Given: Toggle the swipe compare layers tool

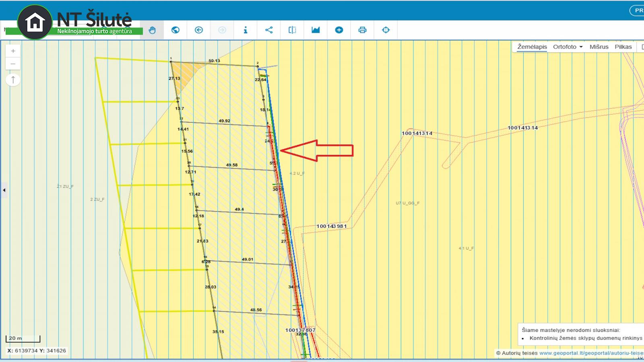Looking at the screenshot, I should 292,30.
